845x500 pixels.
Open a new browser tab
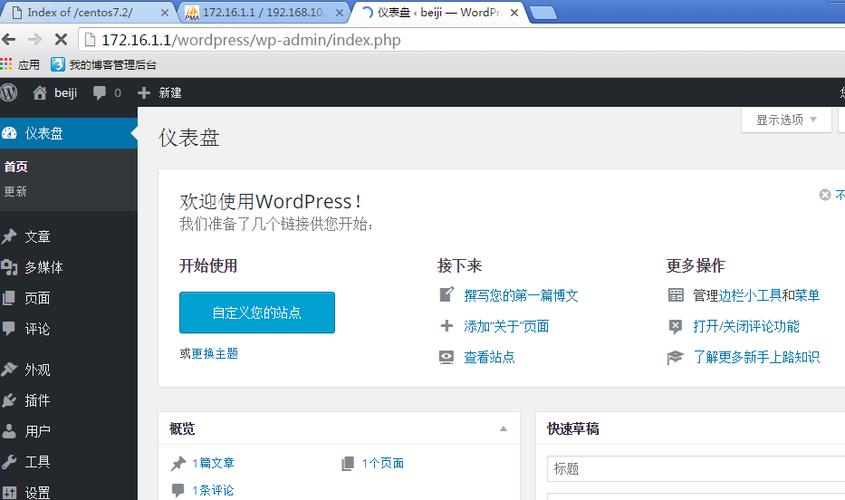click(x=543, y=12)
